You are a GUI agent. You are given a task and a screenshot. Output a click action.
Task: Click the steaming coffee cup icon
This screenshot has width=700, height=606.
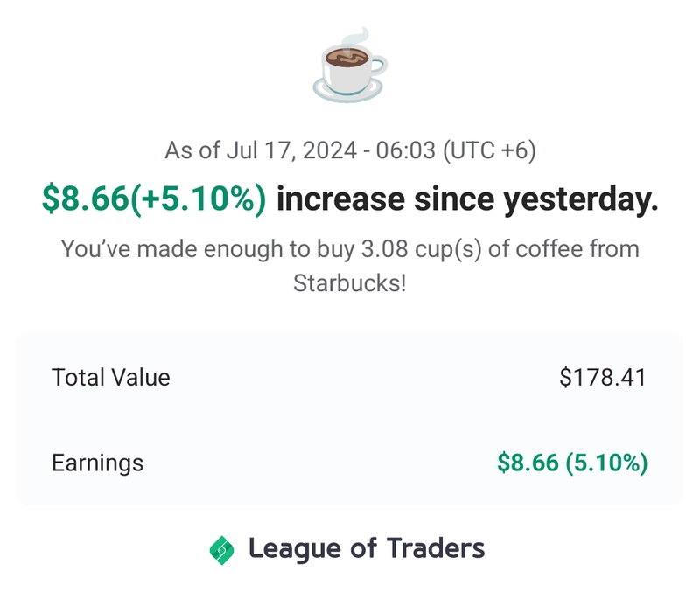coord(350,66)
